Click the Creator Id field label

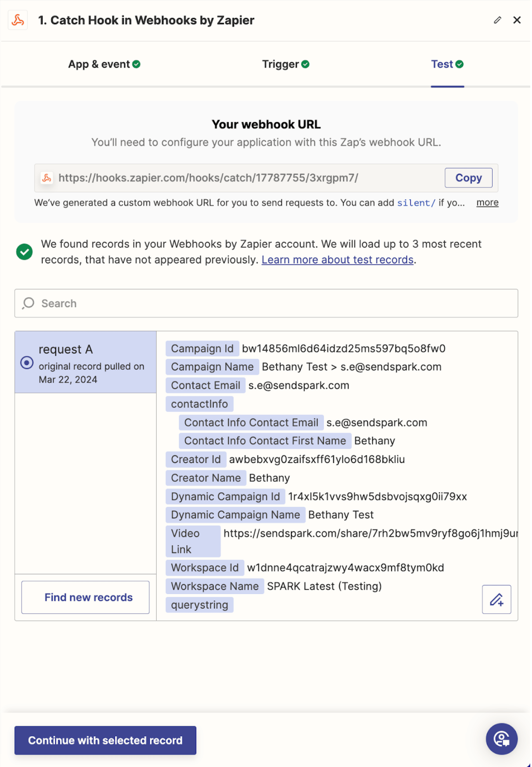[x=196, y=459]
